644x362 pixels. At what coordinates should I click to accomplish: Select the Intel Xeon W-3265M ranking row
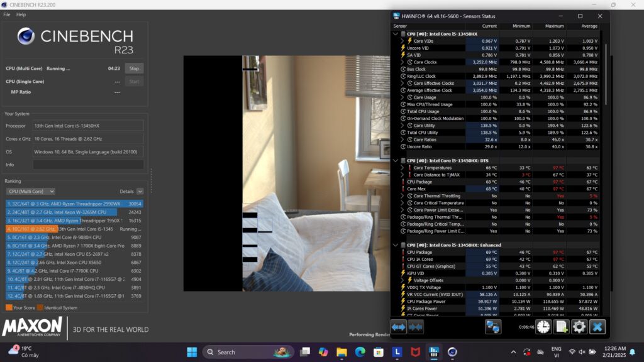point(74,212)
